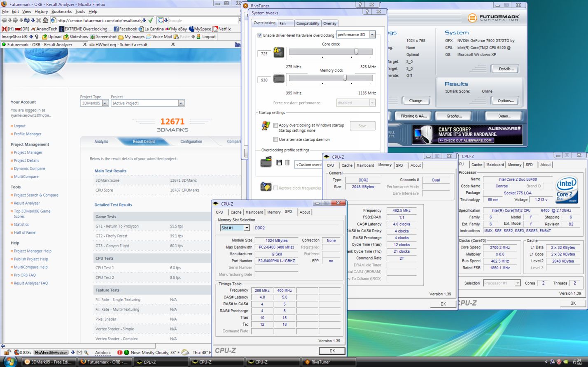This screenshot has width=588, height=367.
Task: Switch to RivaTuner Fan tab
Action: pos(285,23)
